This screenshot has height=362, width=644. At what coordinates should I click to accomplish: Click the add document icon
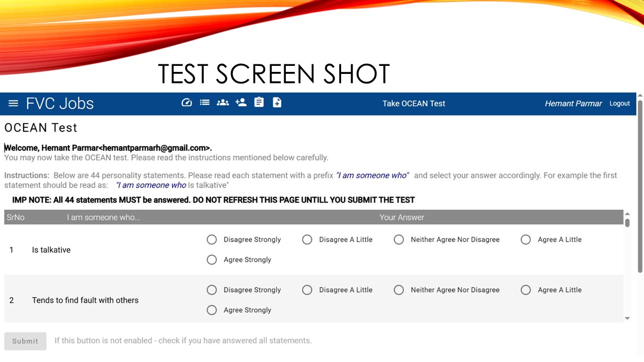pos(277,103)
